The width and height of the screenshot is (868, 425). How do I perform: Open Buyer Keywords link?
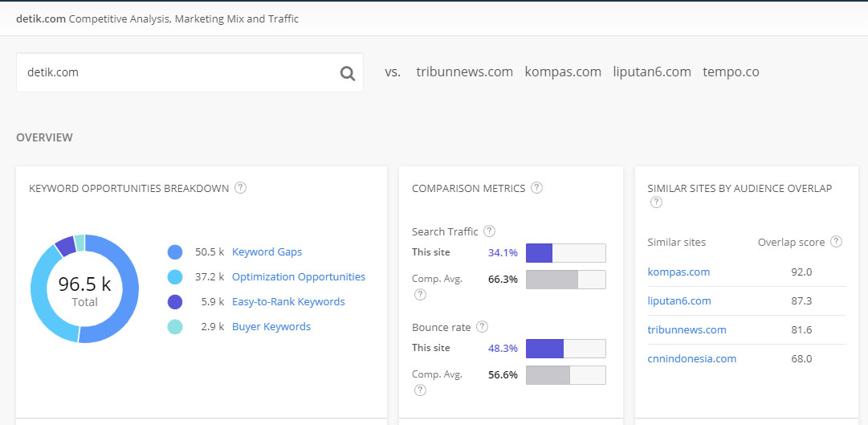(271, 327)
